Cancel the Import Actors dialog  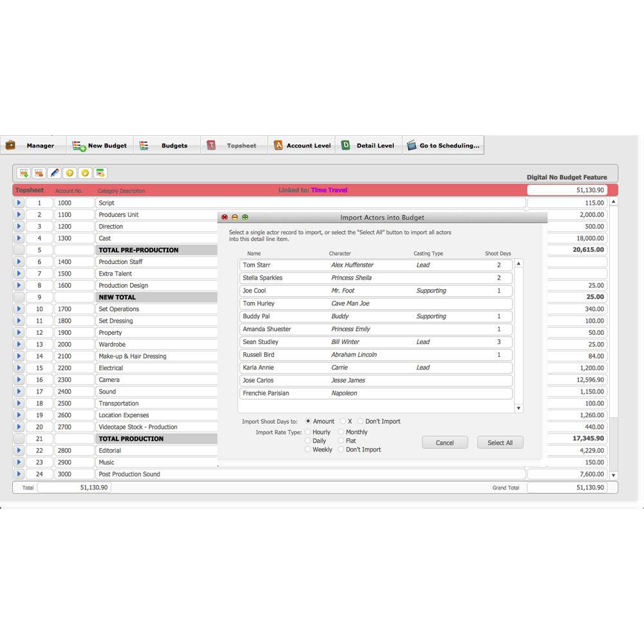[444, 442]
